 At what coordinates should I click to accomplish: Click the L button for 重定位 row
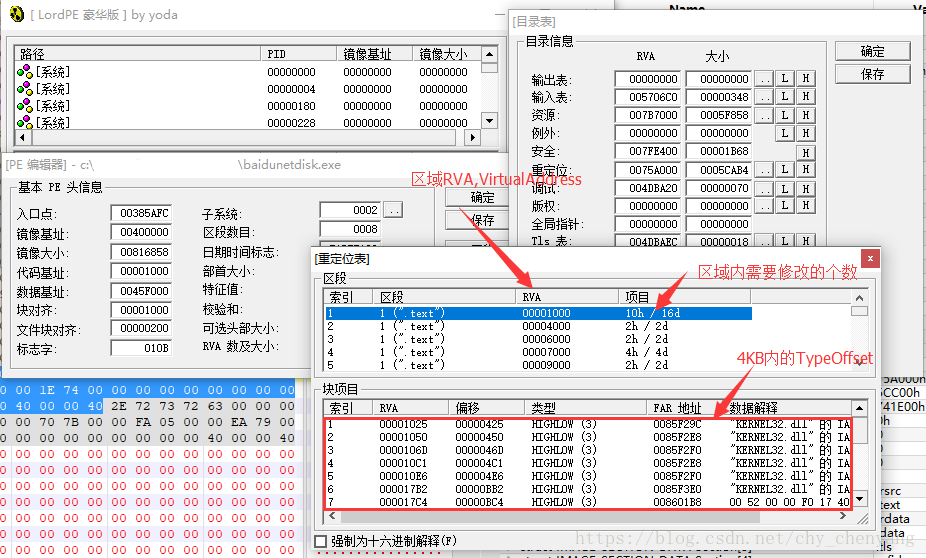(x=784, y=169)
